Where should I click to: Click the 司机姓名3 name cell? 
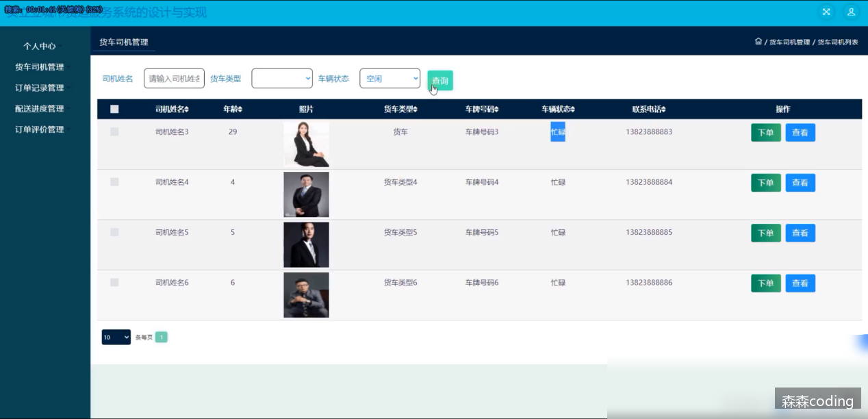pyautogui.click(x=172, y=131)
